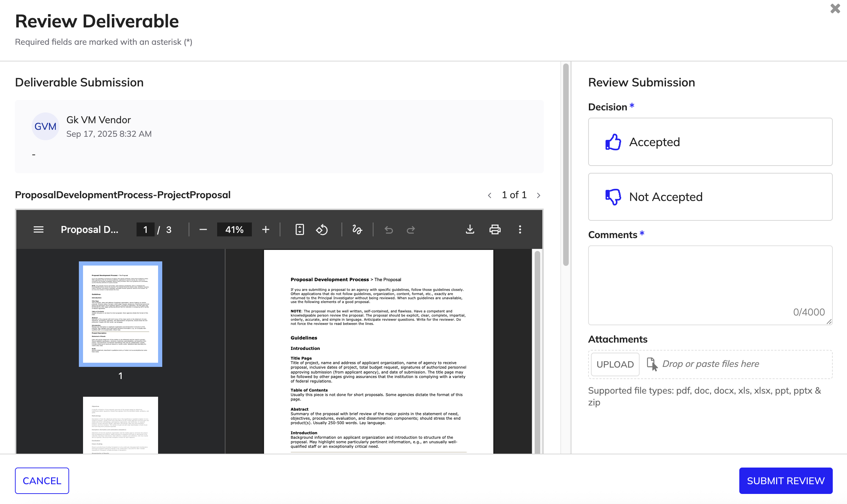
Task: Click the UPLOAD button
Action: pyautogui.click(x=615, y=364)
